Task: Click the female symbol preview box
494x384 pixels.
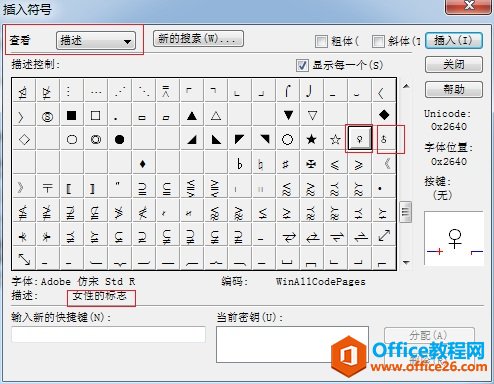Action: pos(454,238)
